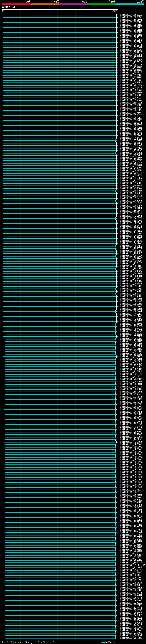
Task: Select hit label UniRef100_Q6L509
Action: [x=131, y=85]
